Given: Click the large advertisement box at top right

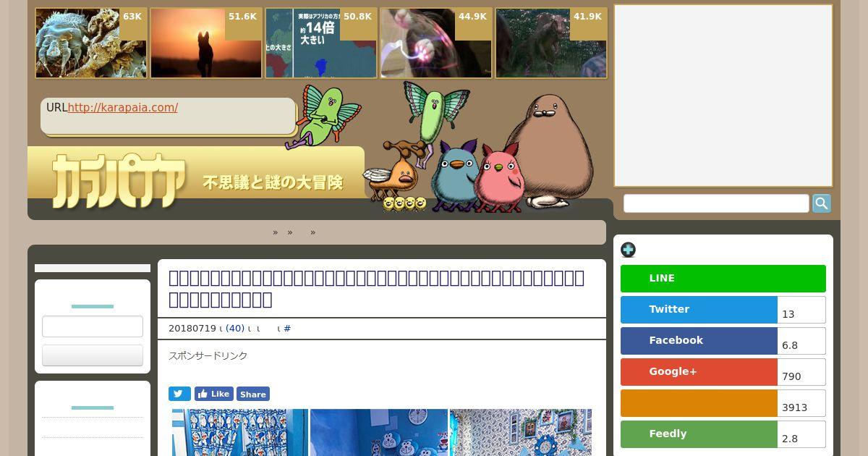Looking at the screenshot, I should [x=723, y=96].
